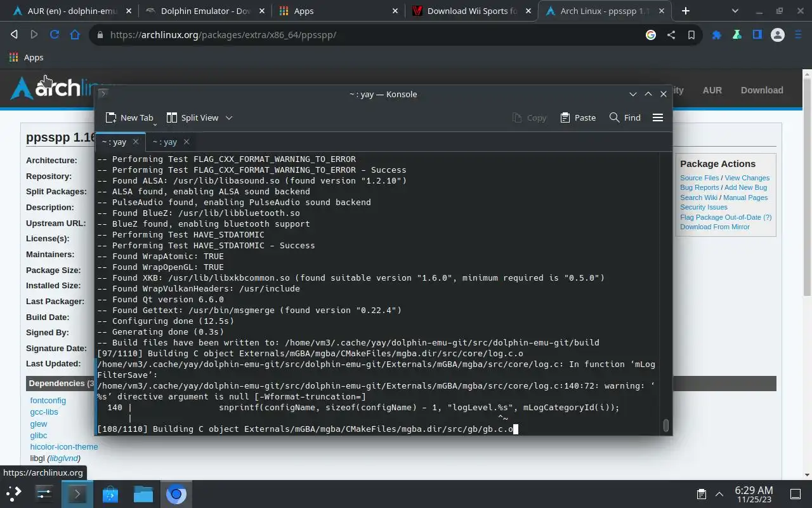Screen dimensions: 812x508
Task: Bookmark this page icon
Action: point(691,35)
